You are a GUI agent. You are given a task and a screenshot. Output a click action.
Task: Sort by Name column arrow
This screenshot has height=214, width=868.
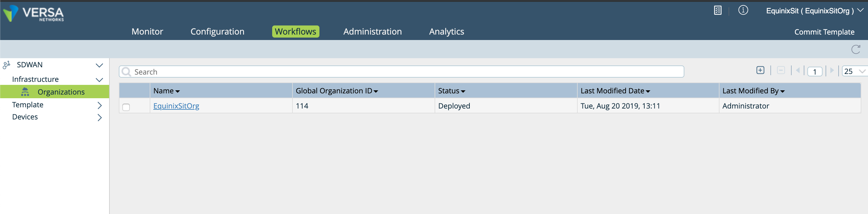pos(178,91)
